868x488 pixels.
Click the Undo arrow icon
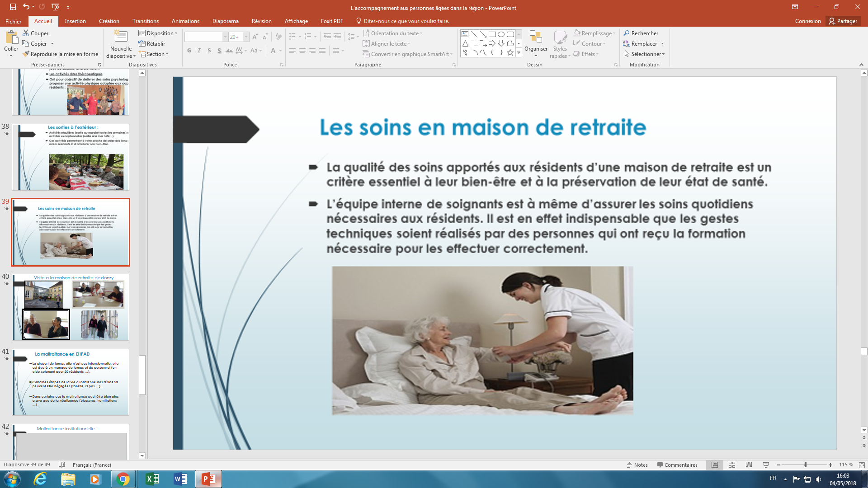tap(26, 7)
